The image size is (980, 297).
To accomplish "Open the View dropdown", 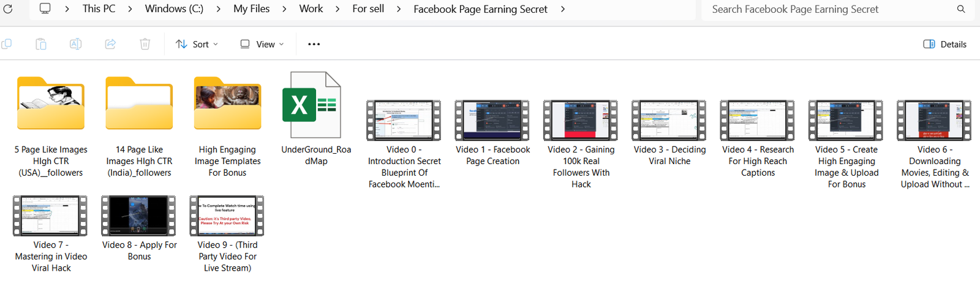I will (x=262, y=44).
